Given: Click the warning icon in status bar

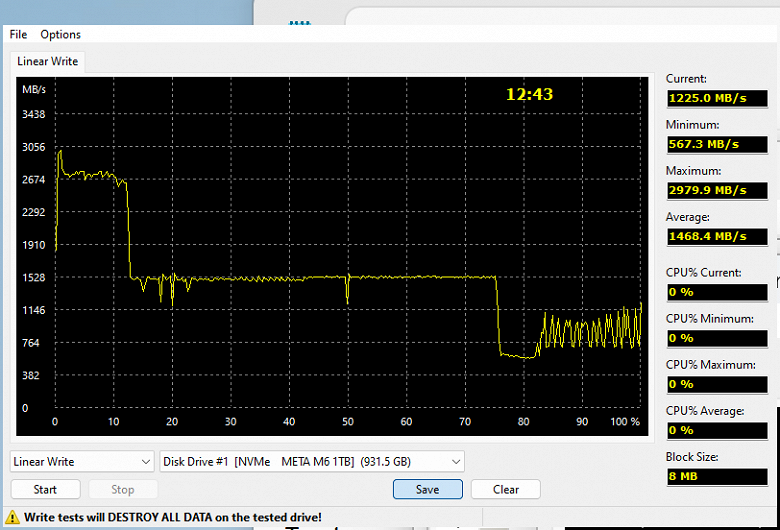Looking at the screenshot, I should click(x=12, y=518).
